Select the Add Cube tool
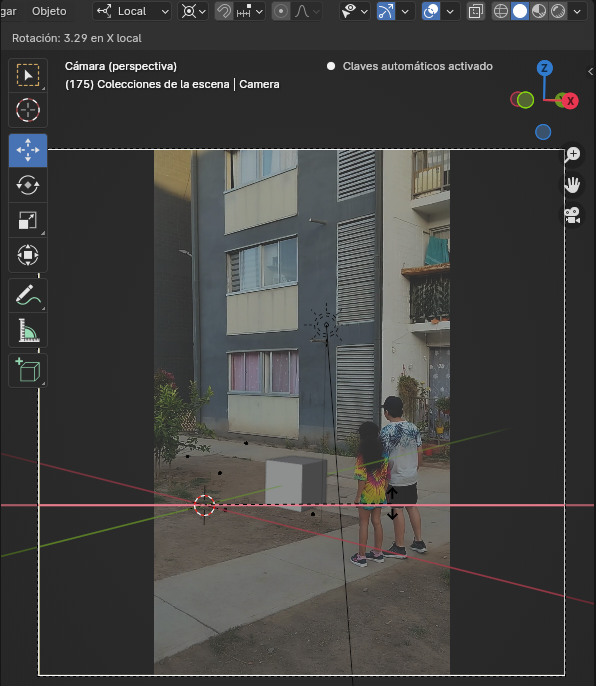This screenshot has width=596, height=686. click(x=28, y=371)
